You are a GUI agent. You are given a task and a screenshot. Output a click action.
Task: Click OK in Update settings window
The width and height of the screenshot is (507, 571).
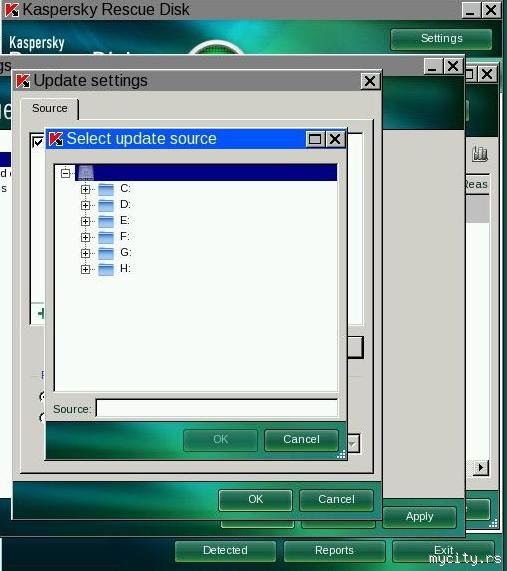(x=255, y=500)
